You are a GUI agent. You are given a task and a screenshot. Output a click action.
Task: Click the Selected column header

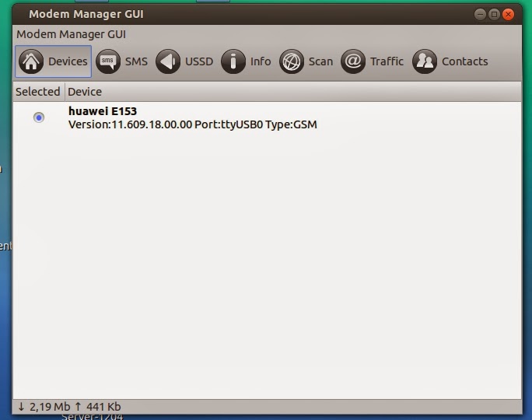38,92
